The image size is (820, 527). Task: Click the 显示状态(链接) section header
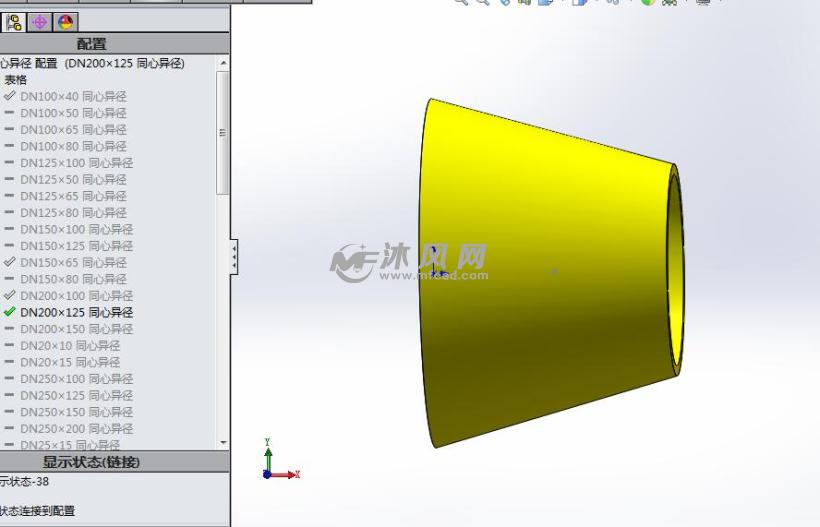[92, 462]
